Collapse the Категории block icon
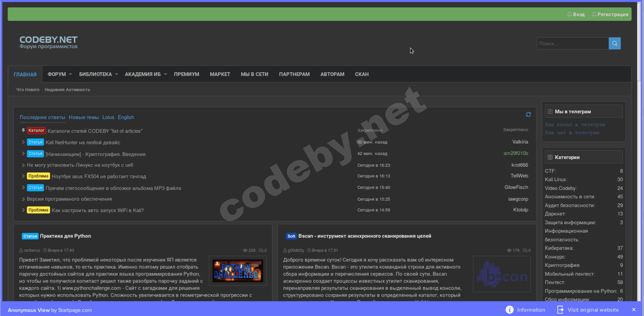The image size is (644, 316). [550, 157]
